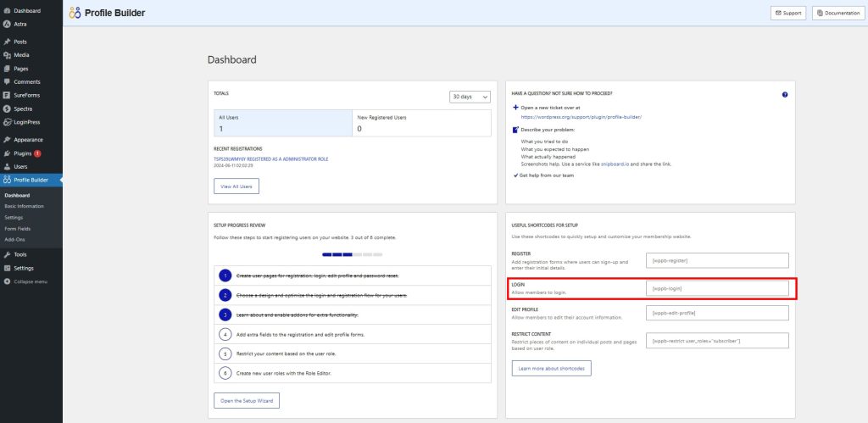Click the Spectra icon in sidebar
This screenshot has width=868, height=423.
(x=7, y=109)
